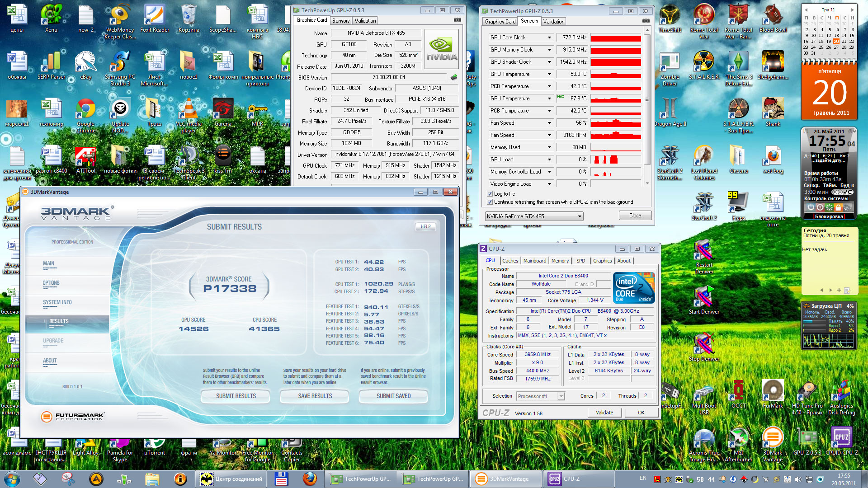Open Auslogics Disk Defrag shortcut

point(842,397)
